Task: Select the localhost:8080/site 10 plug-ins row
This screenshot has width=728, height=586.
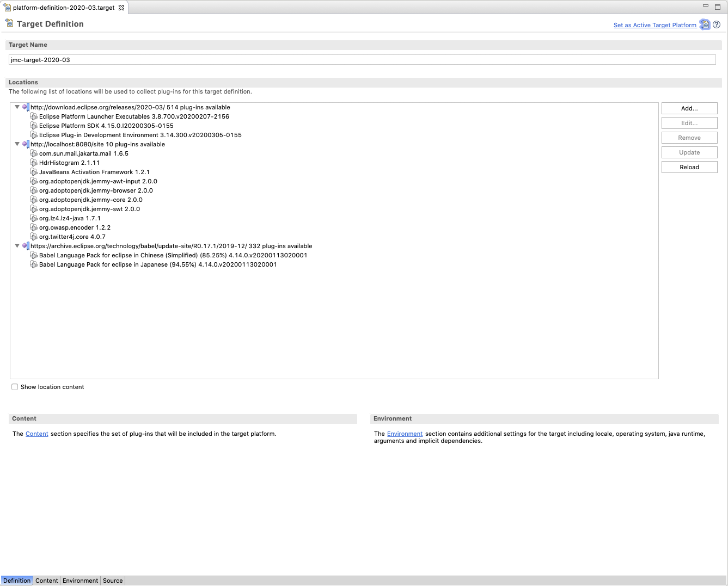Action: [97, 144]
